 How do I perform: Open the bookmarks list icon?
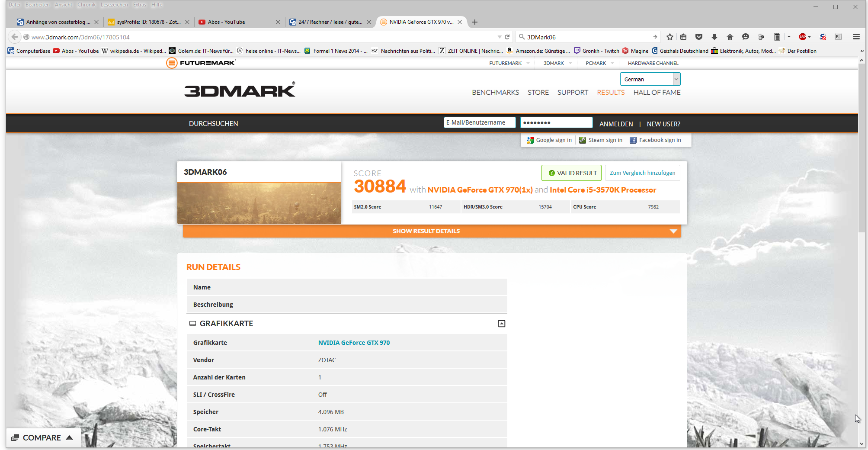click(x=683, y=37)
